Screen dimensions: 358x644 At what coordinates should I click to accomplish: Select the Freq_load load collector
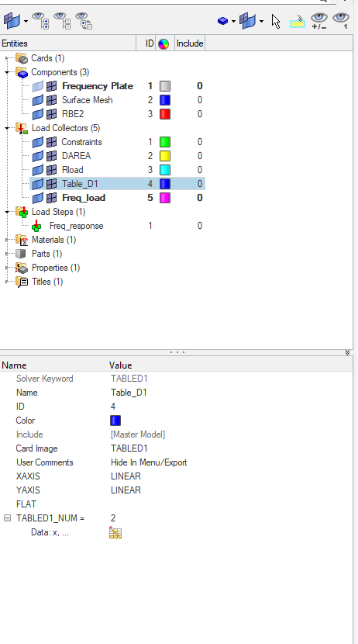point(84,198)
